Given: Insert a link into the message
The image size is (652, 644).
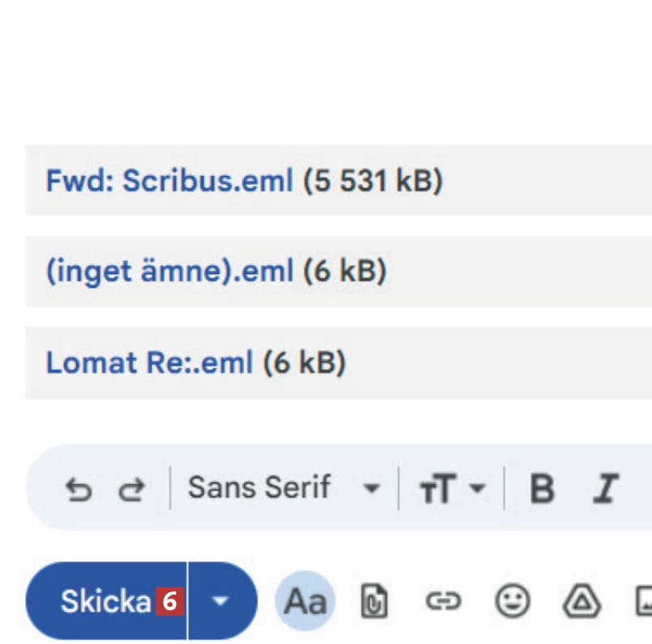Looking at the screenshot, I should 443,602.
